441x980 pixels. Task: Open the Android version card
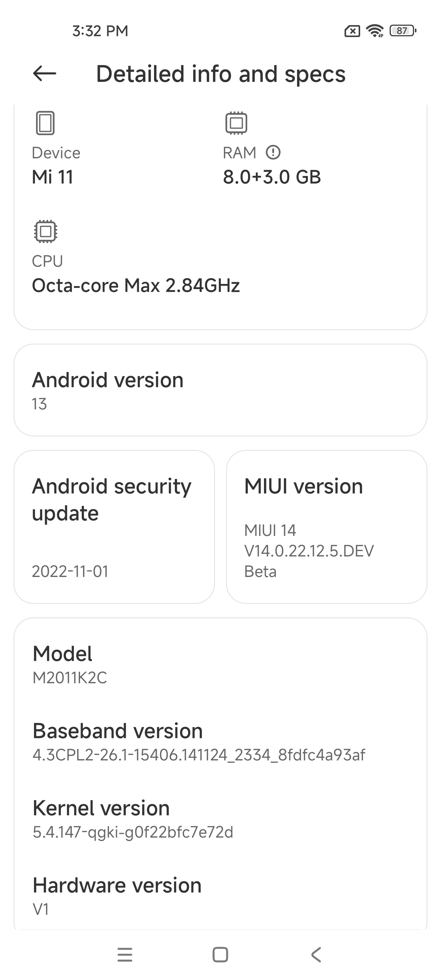click(x=220, y=390)
